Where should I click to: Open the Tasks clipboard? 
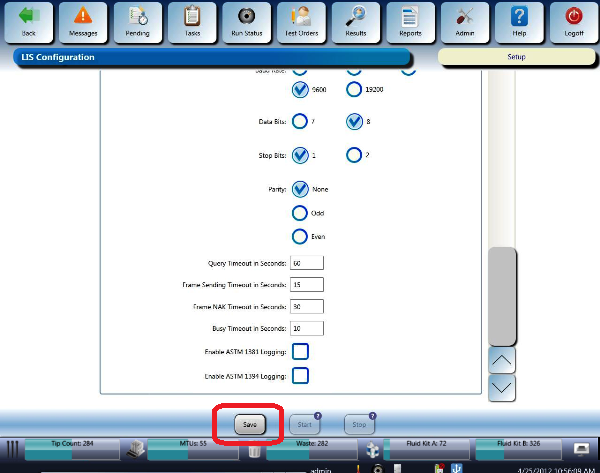pyautogui.click(x=191, y=22)
